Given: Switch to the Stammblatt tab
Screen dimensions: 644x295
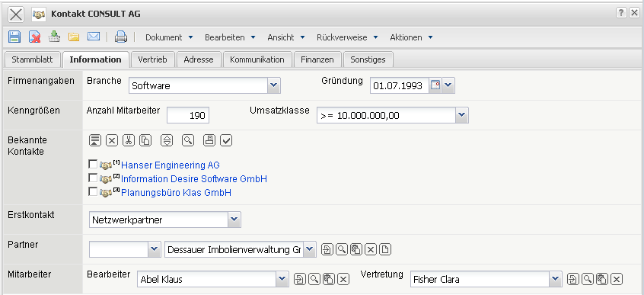Looking at the screenshot, I should [33, 59].
